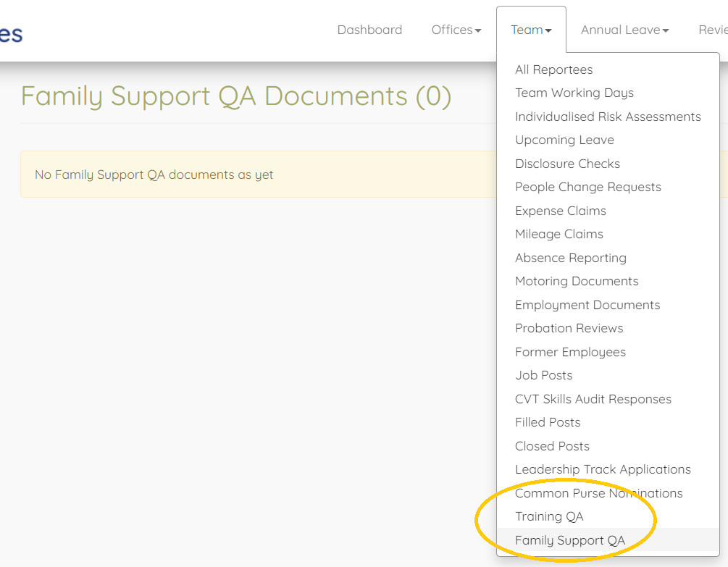Select Motoring Documents in Team menu
Viewport: 728px width, 567px height.
pyautogui.click(x=577, y=281)
